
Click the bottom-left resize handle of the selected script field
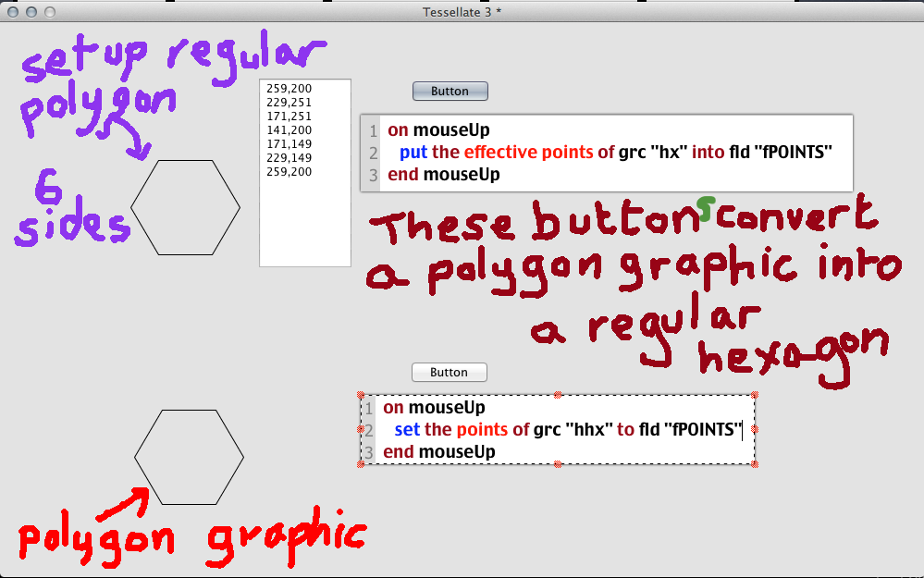[x=361, y=463]
